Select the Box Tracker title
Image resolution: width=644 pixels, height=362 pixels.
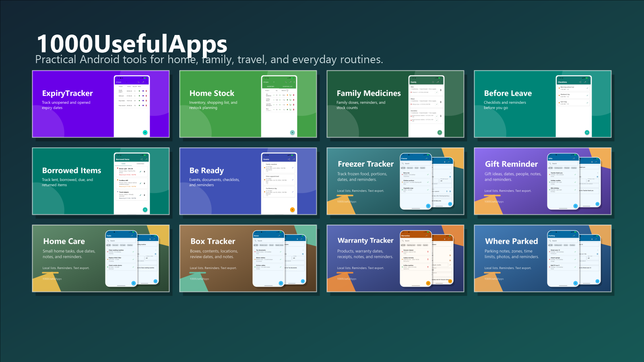click(x=213, y=241)
